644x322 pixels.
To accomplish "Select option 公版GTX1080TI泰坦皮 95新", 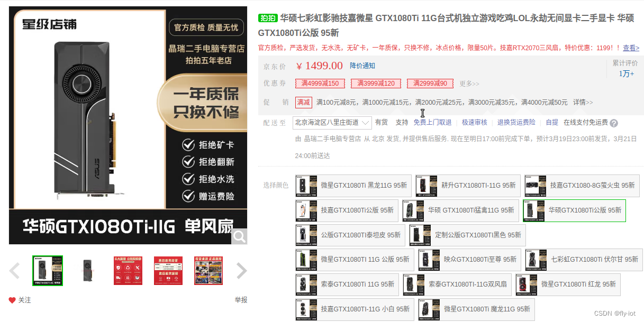I will pyautogui.click(x=350, y=235).
